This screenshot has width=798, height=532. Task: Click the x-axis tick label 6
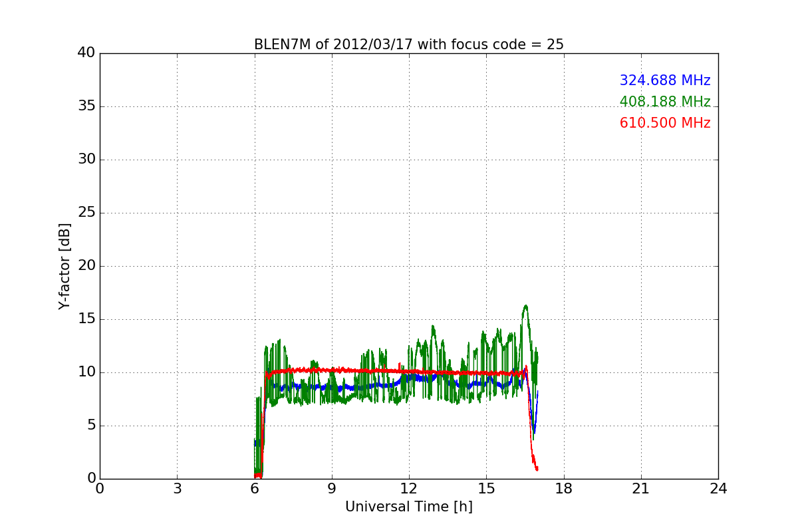pos(255,489)
